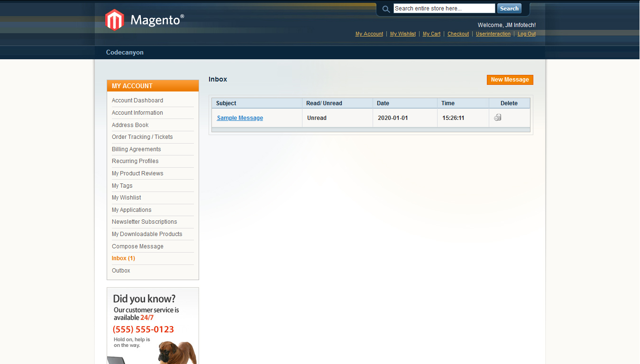Viewport: 640px width, 364px height.
Task: Click the New Message button
Action: pos(510,80)
